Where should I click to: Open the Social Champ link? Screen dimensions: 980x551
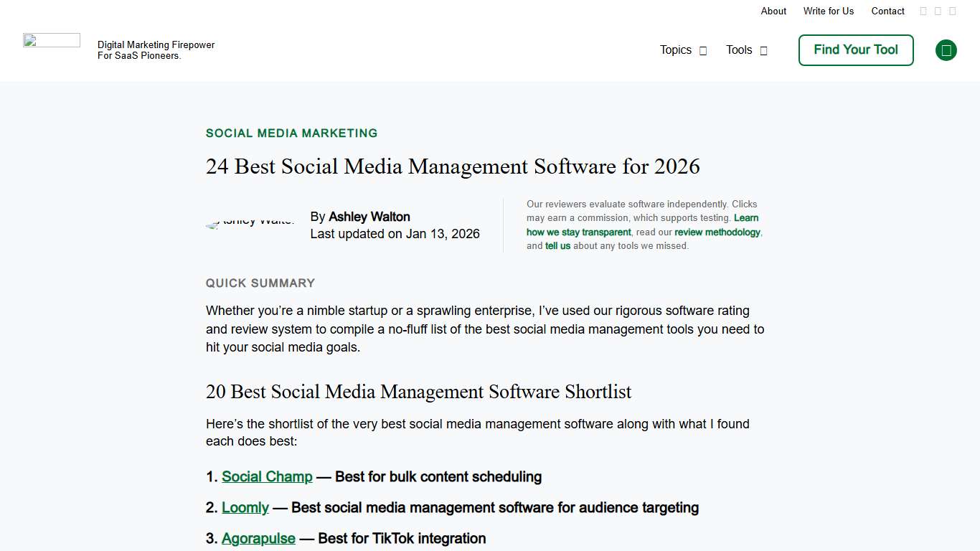pyautogui.click(x=267, y=476)
